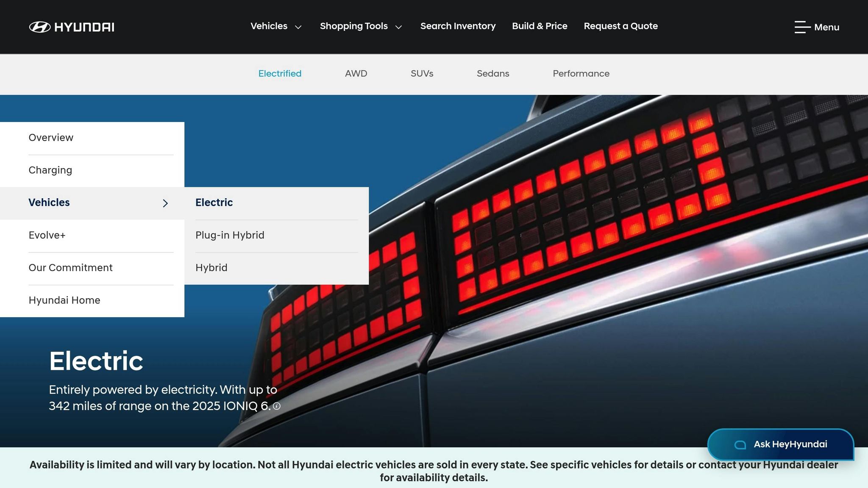
Task: Choose Hybrid in the Vehicles submenu
Action: [276, 268]
